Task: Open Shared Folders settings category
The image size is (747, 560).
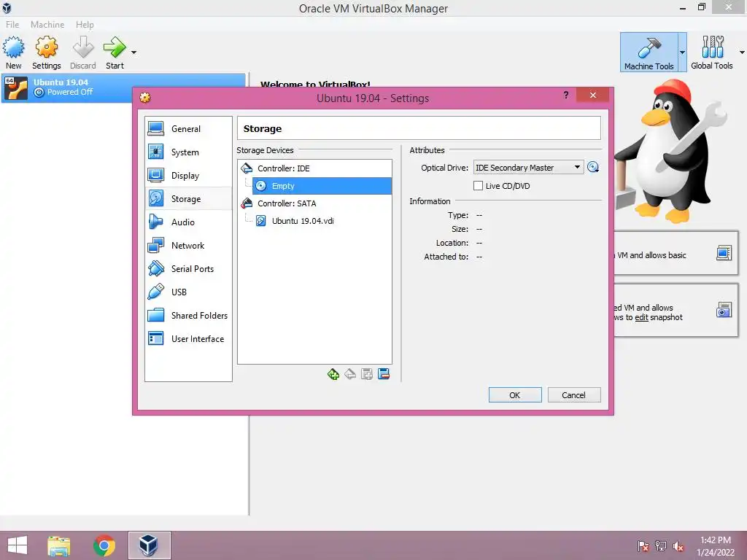Action: click(188, 315)
